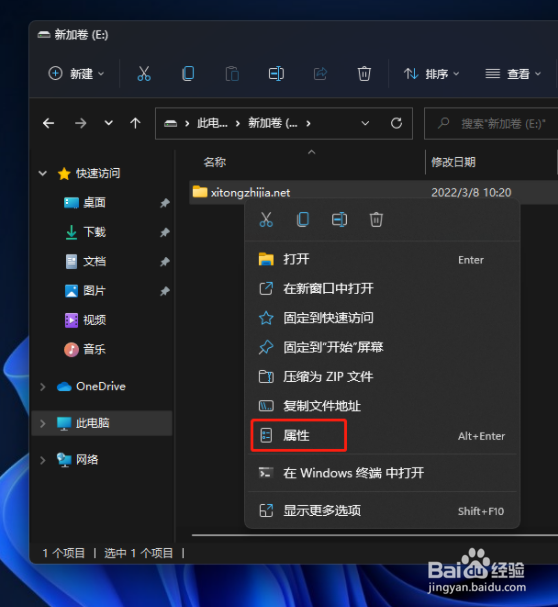Click the Cut icon in the top toolbar
This screenshot has height=607, width=558.
[144, 74]
